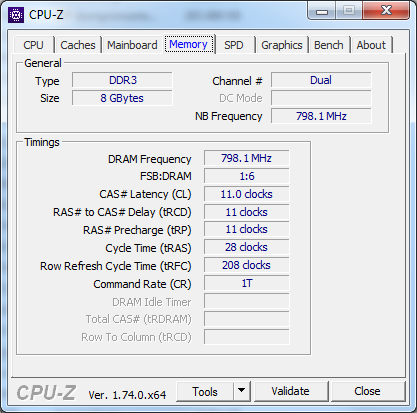
Task: Click the 'Ver. 1.74.0.x64' version text
Action: tap(127, 395)
